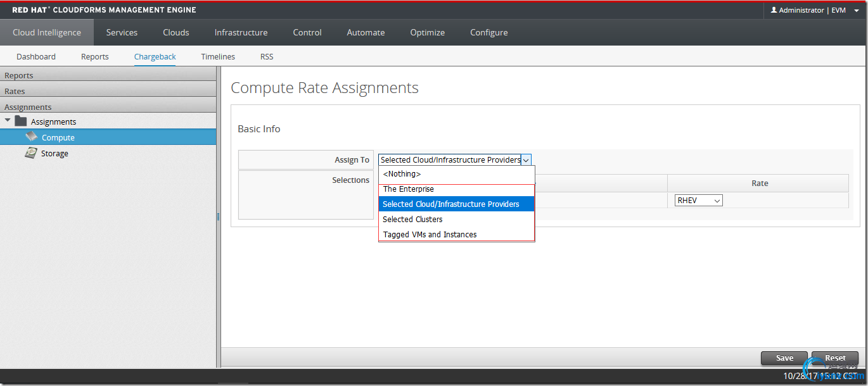Switch to the Reports tab
The image size is (868, 386).
click(x=95, y=56)
